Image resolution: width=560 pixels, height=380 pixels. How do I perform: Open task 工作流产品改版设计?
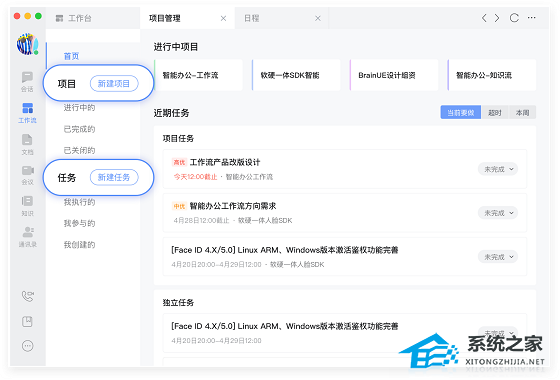[345, 169]
